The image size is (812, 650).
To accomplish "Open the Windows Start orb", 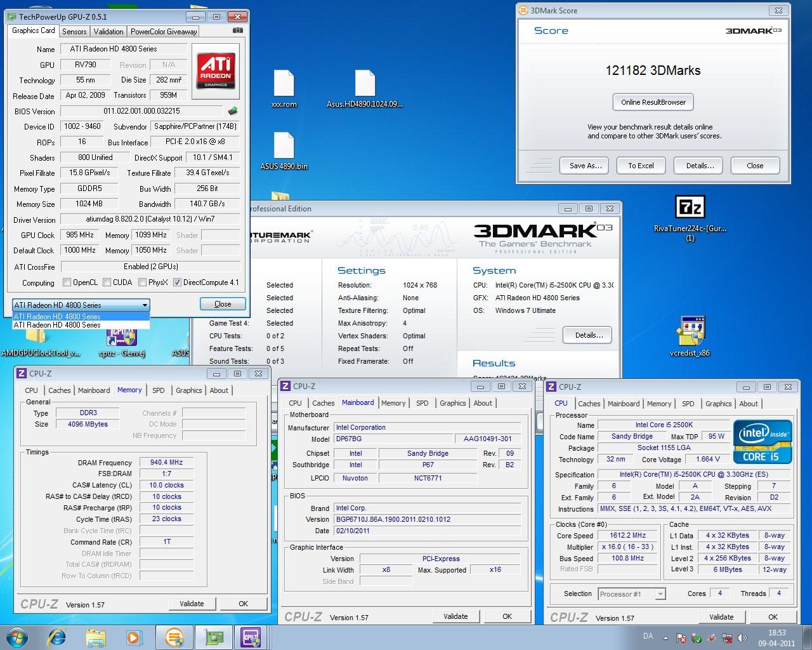I will pos(17,637).
